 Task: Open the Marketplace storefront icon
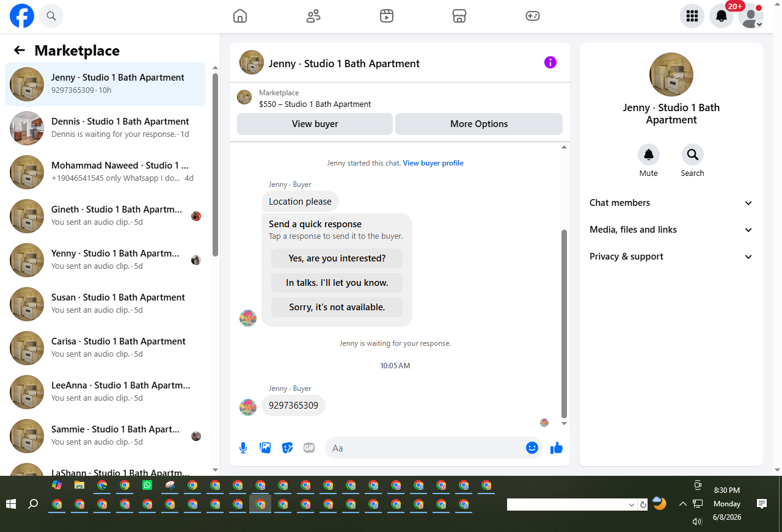click(x=459, y=16)
